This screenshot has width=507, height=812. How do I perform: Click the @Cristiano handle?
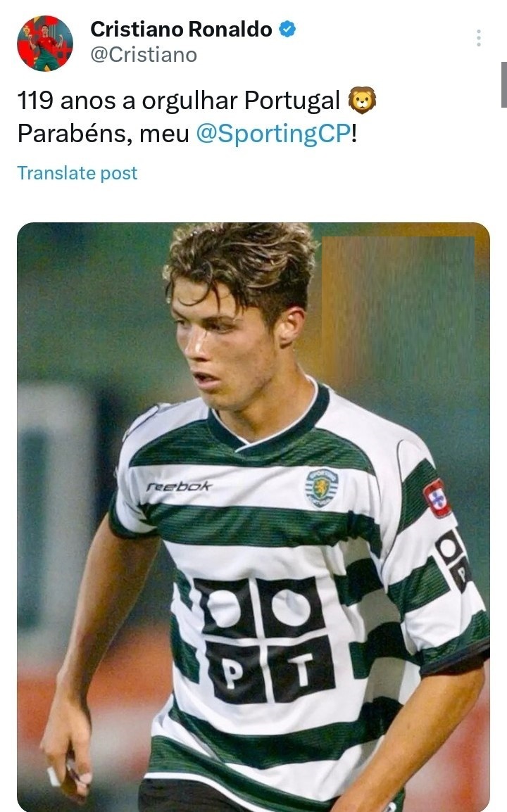[x=144, y=54]
